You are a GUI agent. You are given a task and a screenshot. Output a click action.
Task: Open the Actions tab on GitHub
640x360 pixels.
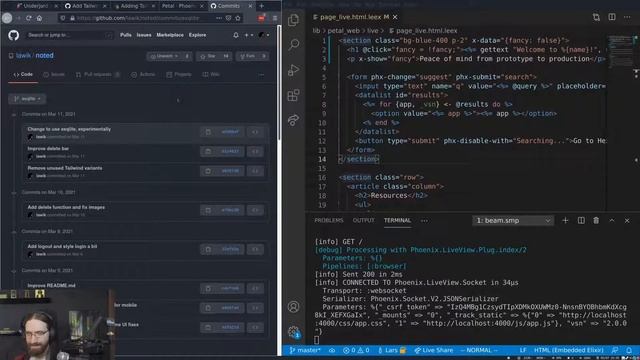(143, 75)
